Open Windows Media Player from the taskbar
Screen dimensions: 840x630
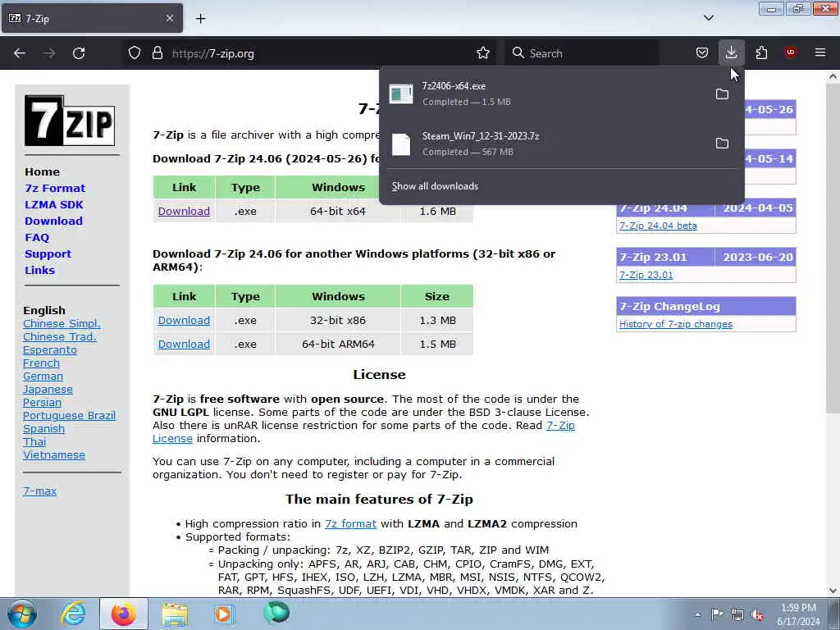(223, 614)
